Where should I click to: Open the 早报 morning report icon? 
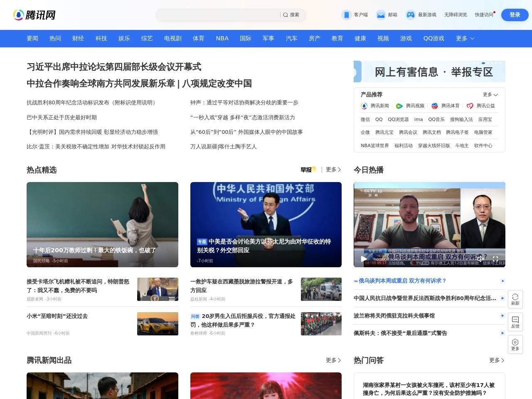(308, 170)
